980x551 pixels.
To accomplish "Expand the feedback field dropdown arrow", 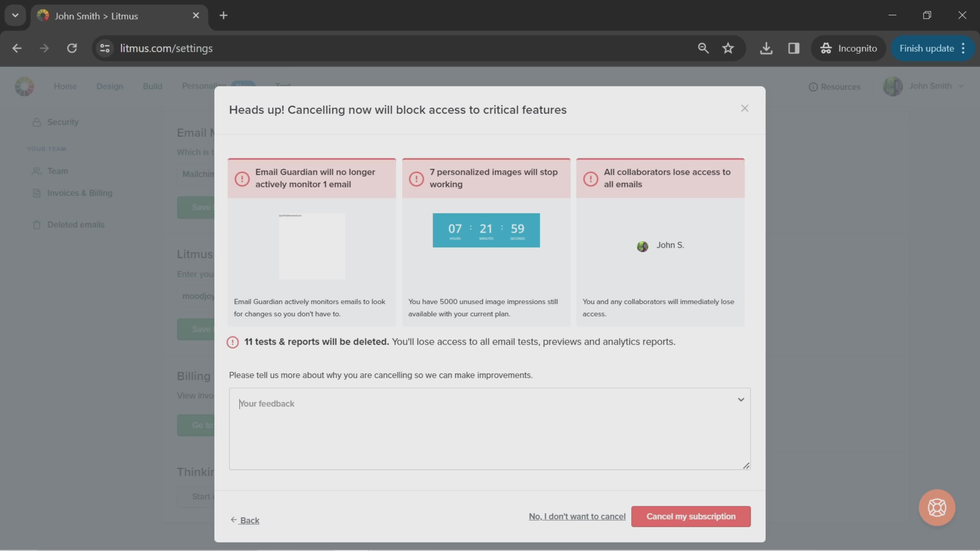I will pyautogui.click(x=741, y=399).
